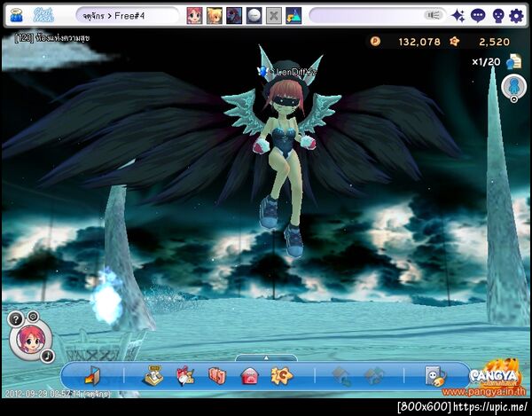The width and height of the screenshot is (532, 416).
Task: Click the x1/20 player count
Action: coord(486,62)
